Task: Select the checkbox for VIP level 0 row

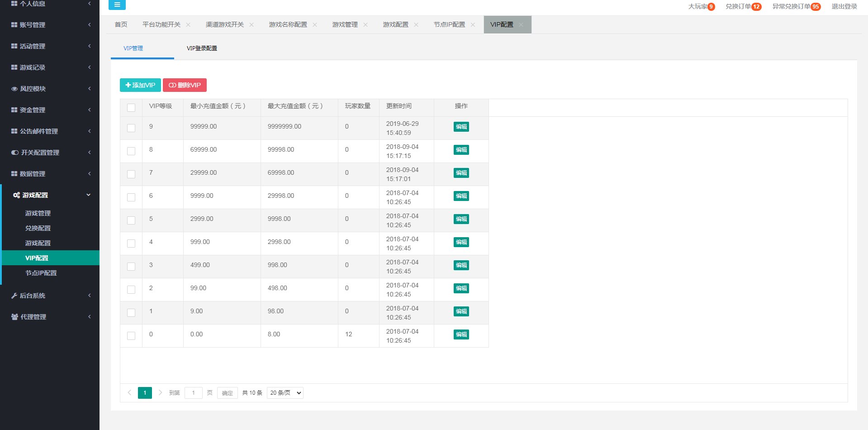Action: [x=131, y=336]
